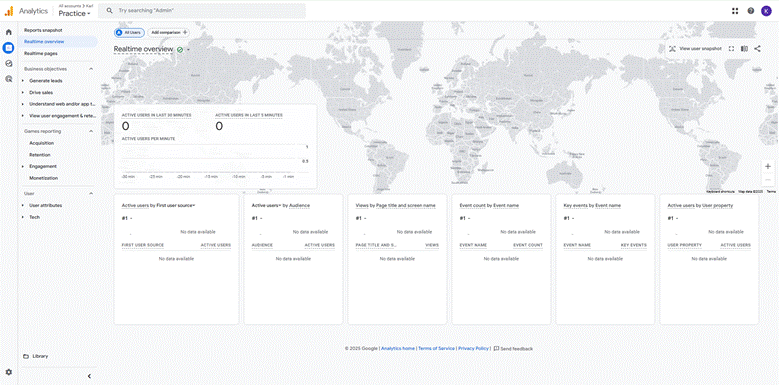This screenshot has width=779, height=385.
Task: Expand the Engagement item
Action: [23, 166]
